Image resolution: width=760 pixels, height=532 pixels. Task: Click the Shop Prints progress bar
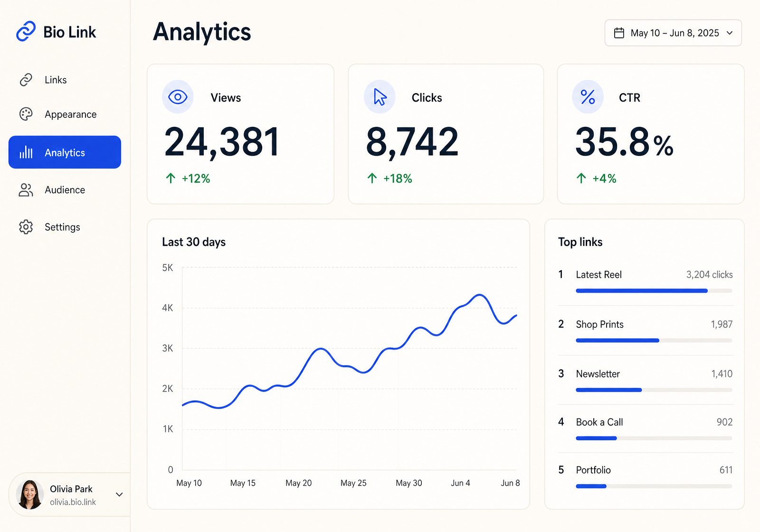click(x=654, y=341)
